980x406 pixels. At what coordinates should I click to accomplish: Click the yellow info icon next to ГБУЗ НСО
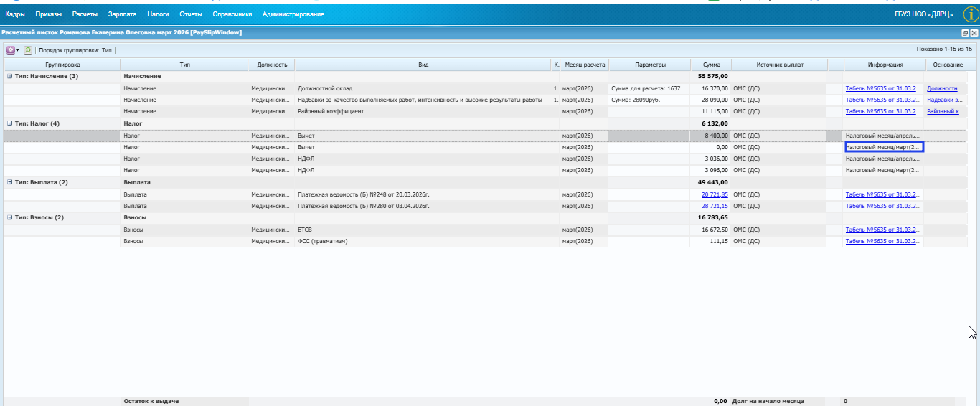(970, 14)
